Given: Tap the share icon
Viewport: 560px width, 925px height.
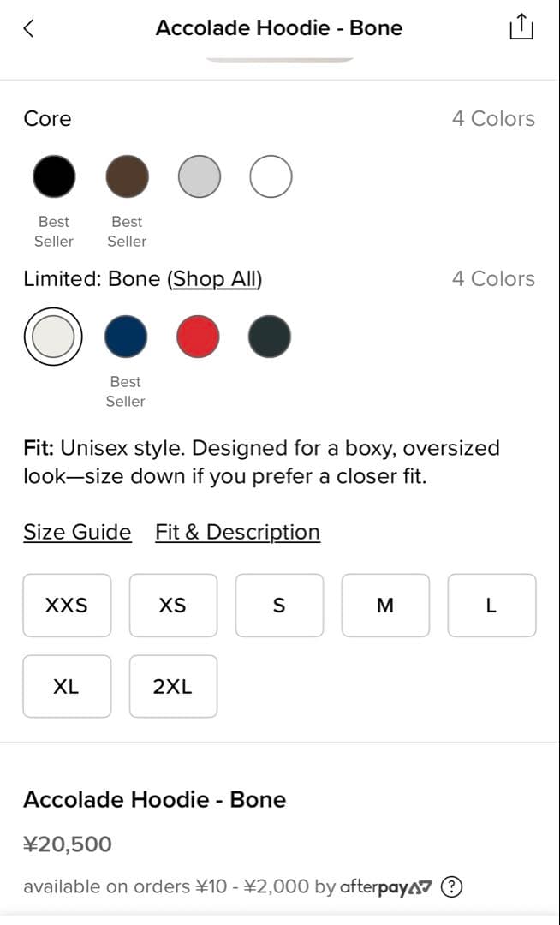Looking at the screenshot, I should click(x=521, y=27).
